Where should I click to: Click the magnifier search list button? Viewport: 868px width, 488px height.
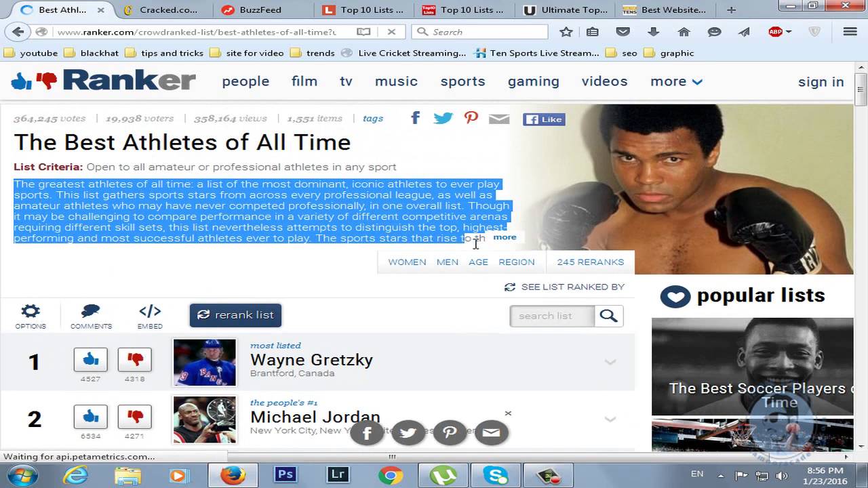[x=609, y=316]
